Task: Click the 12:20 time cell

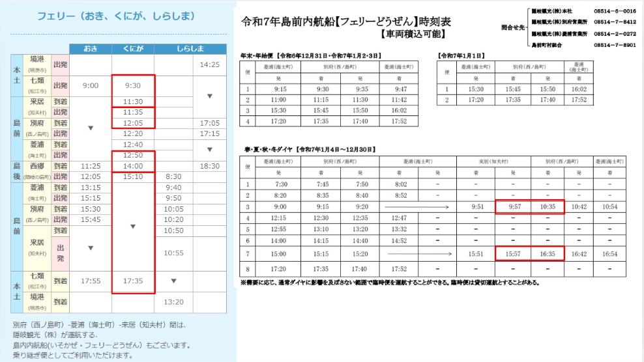Action: pyautogui.click(x=133, y=133)
